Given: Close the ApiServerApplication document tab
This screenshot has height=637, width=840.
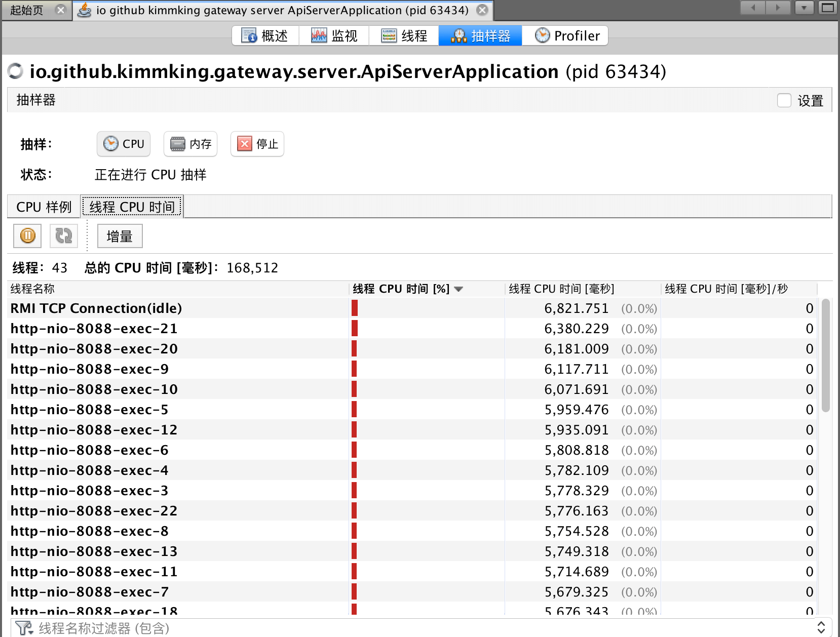Looking at the screenshot, I should (482, 10).
